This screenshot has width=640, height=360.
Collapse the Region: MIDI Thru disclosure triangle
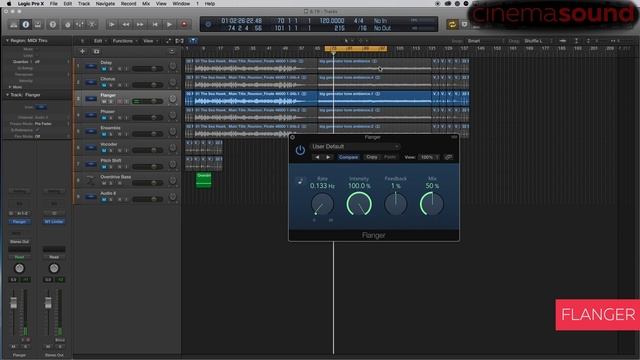pyautogui.click(x=7, y=41)
